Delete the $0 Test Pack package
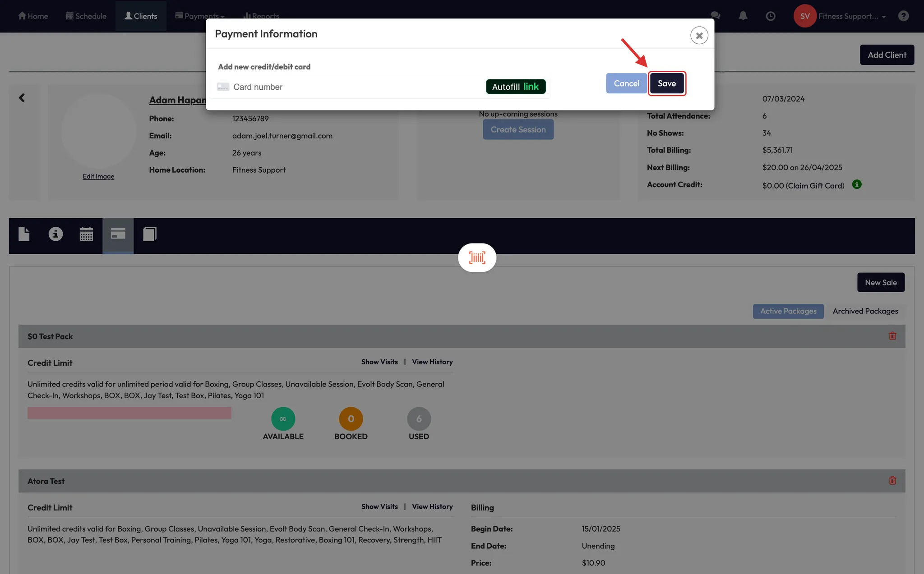 pyautogui.click(x=892, y=336)
